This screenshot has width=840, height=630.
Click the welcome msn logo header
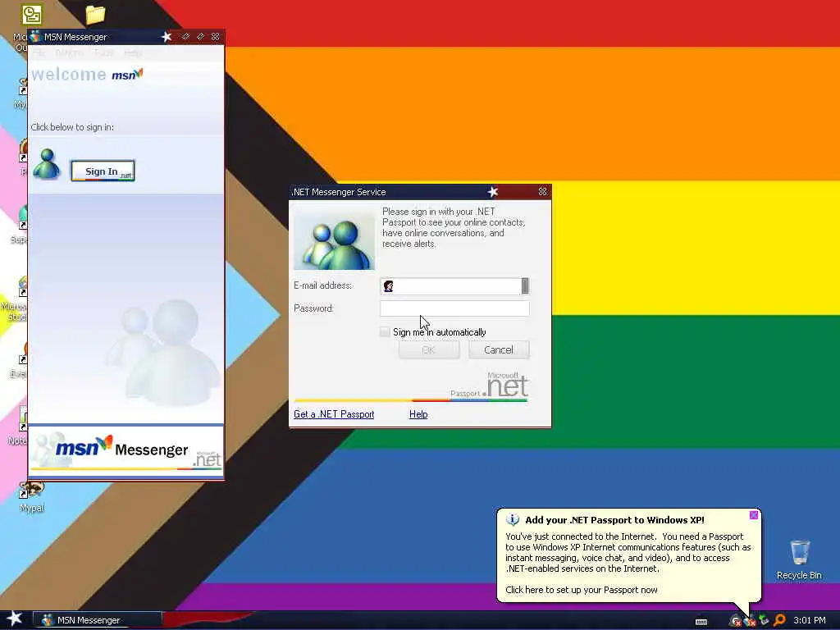click(87, 74)
